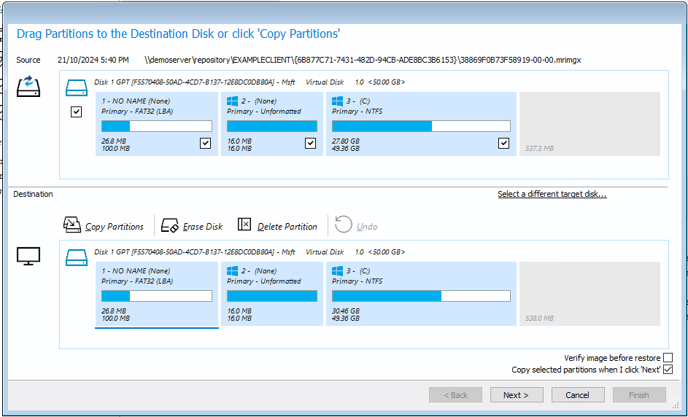Screen dimensions: 688x417
Task: Click the Copy Partitions icon
Action: pyautogui.click(x=72, y=225)
